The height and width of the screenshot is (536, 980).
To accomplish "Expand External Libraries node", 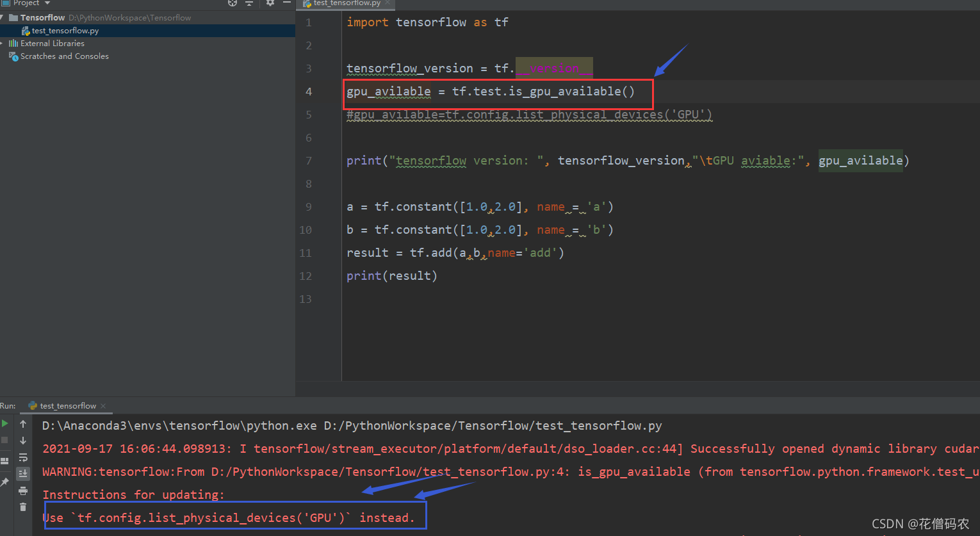I will pyautogui.click(x=3, y=43).
